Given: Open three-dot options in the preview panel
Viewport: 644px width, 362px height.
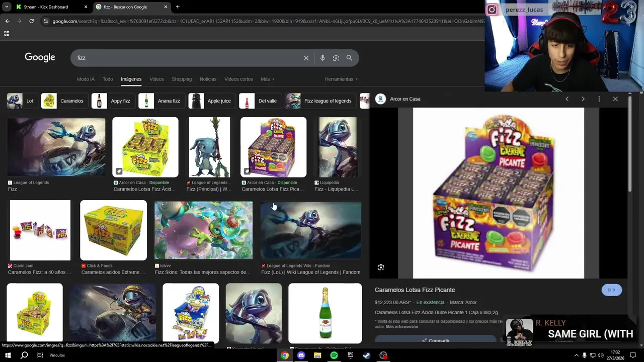Looking at the screenshot, I should (x=599, y=99).
